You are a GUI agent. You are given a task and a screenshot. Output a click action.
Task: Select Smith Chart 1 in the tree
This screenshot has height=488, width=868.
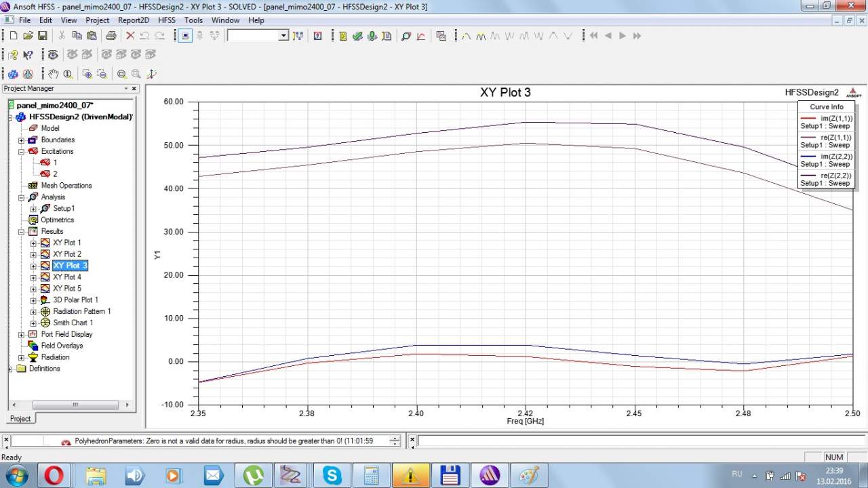coord(73,323)
